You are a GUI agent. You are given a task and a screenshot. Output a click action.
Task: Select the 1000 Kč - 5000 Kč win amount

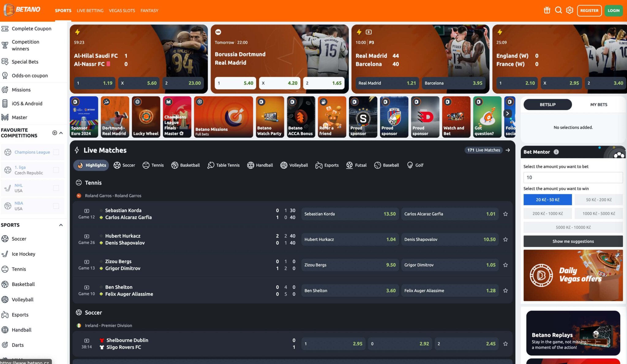coord(599,213)
